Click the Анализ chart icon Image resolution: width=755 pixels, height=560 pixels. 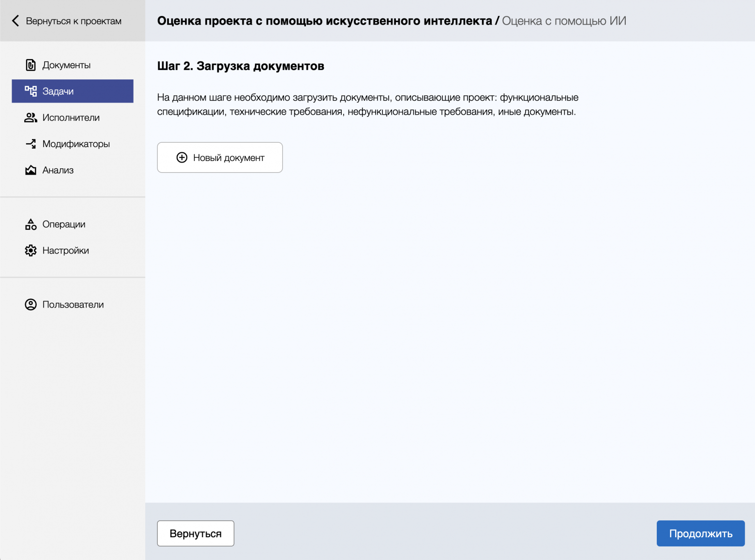(x=30, y=170)
